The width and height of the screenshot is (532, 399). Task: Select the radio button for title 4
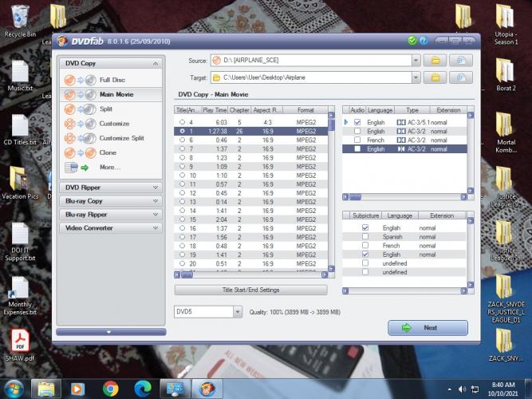[182, 121]
